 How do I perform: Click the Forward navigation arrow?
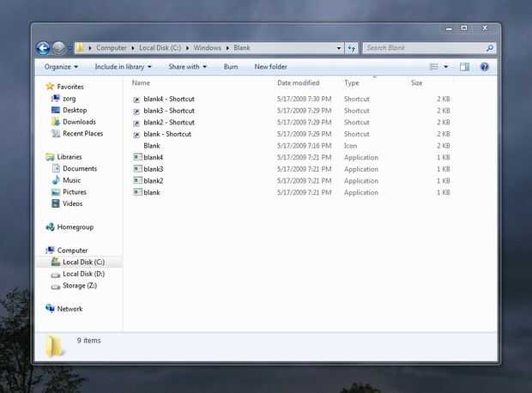coord(59,48)
